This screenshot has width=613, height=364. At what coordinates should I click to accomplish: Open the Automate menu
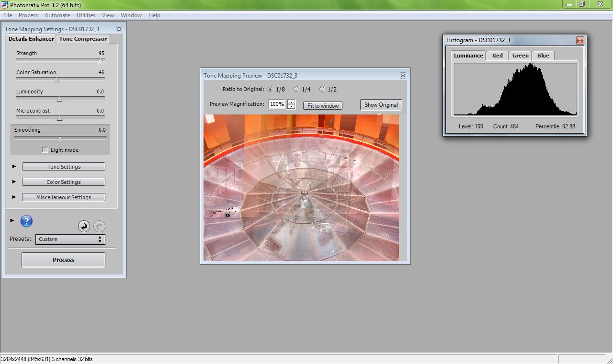point(57,15)
